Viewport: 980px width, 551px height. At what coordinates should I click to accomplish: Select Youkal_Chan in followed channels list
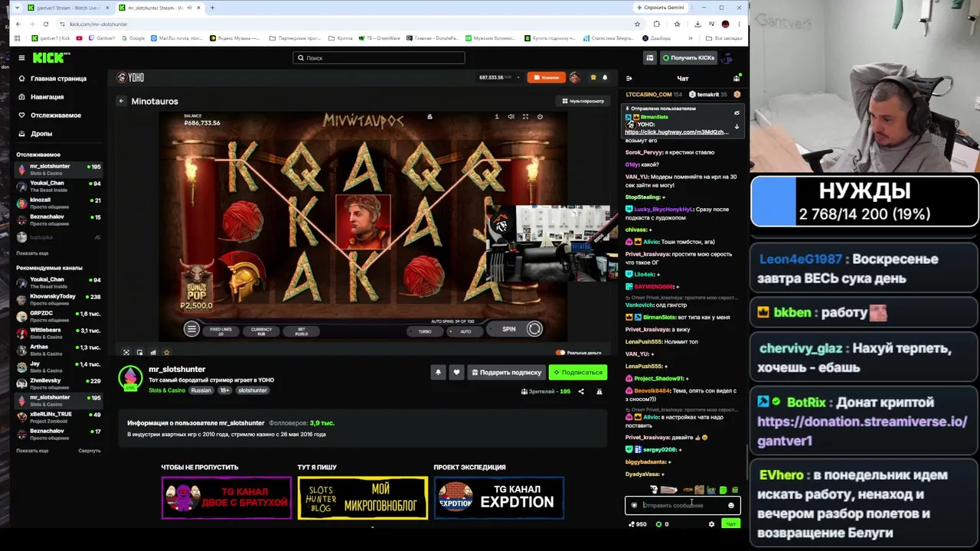coord(59,186)
